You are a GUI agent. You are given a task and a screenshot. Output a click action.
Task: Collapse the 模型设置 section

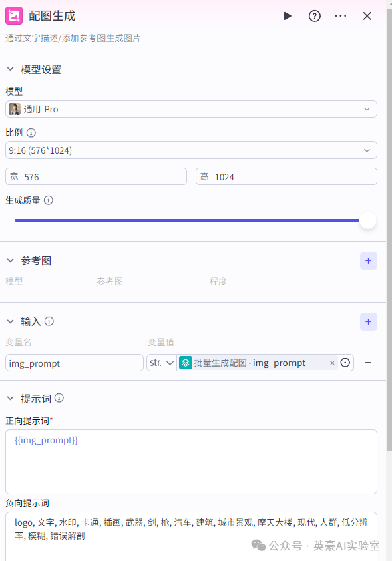[11, 69]
